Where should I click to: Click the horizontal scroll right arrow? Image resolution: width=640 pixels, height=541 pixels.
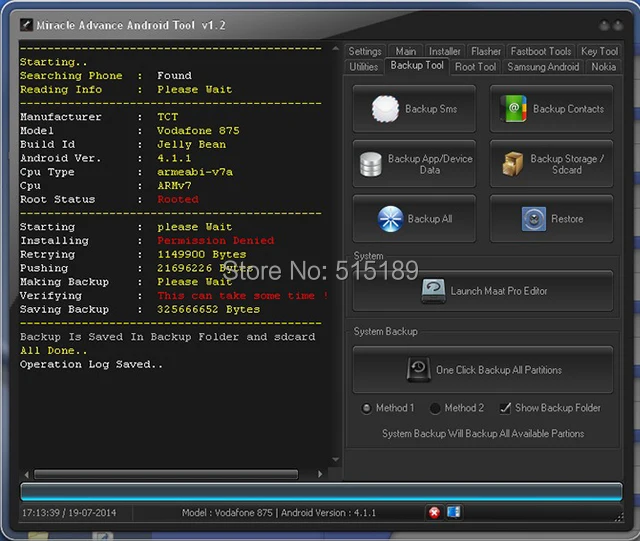pyautogui.click(x=320, y=474)
